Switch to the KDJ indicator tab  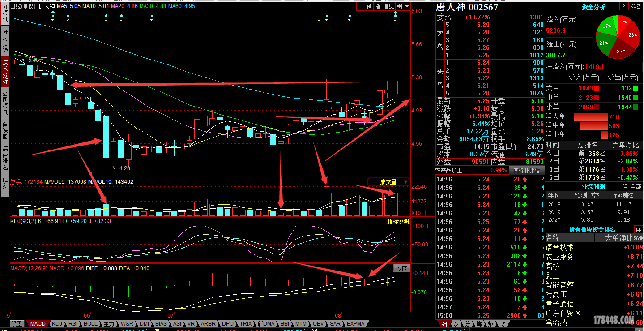(57, 323)
